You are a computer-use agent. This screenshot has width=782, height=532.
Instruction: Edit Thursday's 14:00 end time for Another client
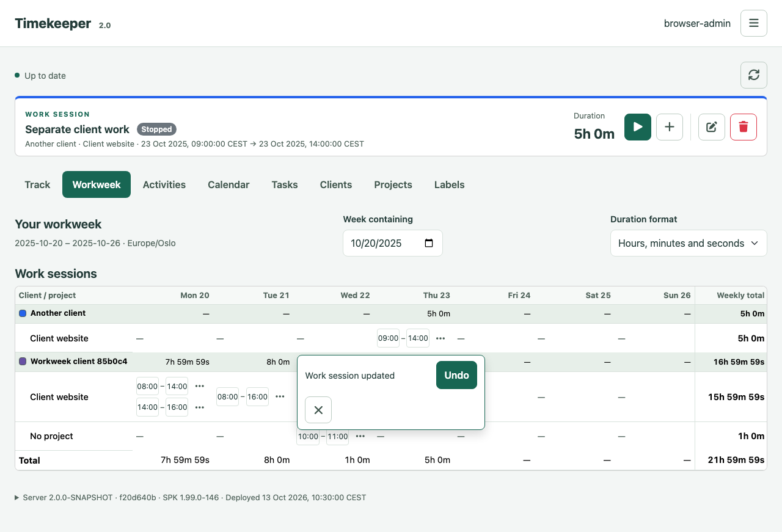(418, 338)
